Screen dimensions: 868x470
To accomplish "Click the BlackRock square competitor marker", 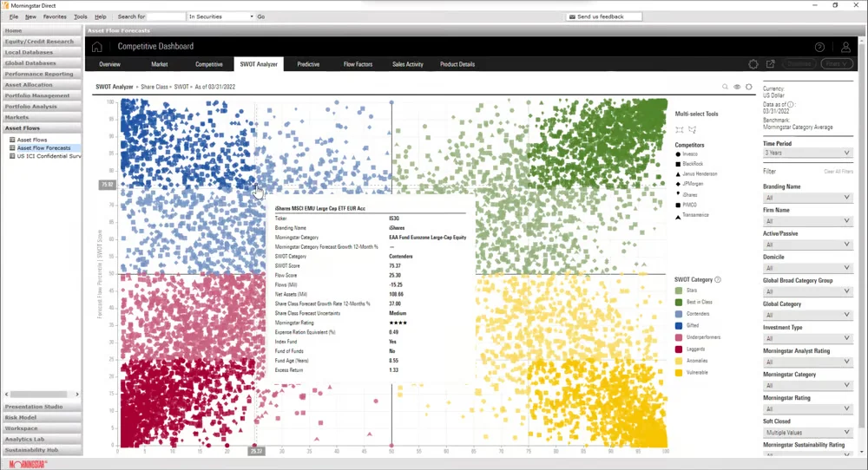I will (x=678, y=164).
